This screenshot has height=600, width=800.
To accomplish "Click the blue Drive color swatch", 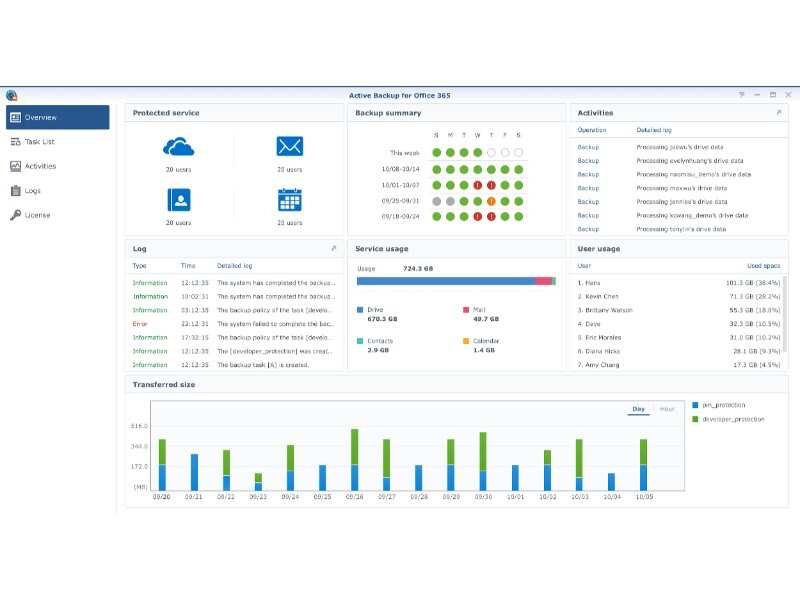I will [x=358, y=311].
